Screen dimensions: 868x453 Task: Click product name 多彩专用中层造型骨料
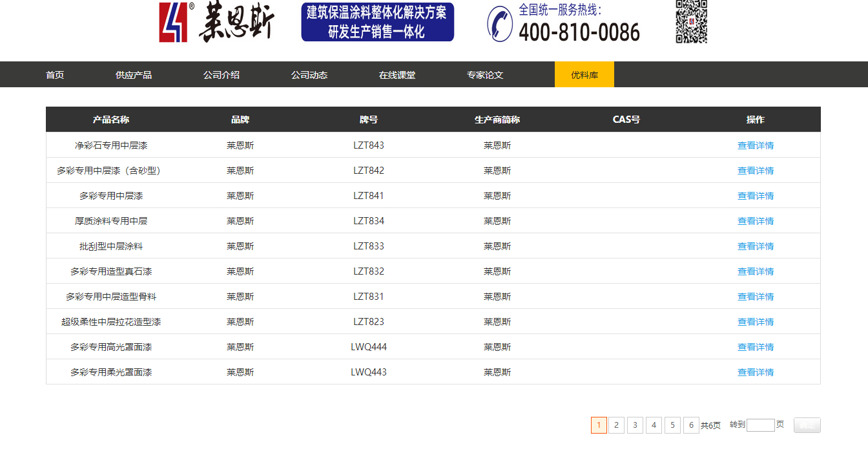pyautogui.click(x=111, y=297)
